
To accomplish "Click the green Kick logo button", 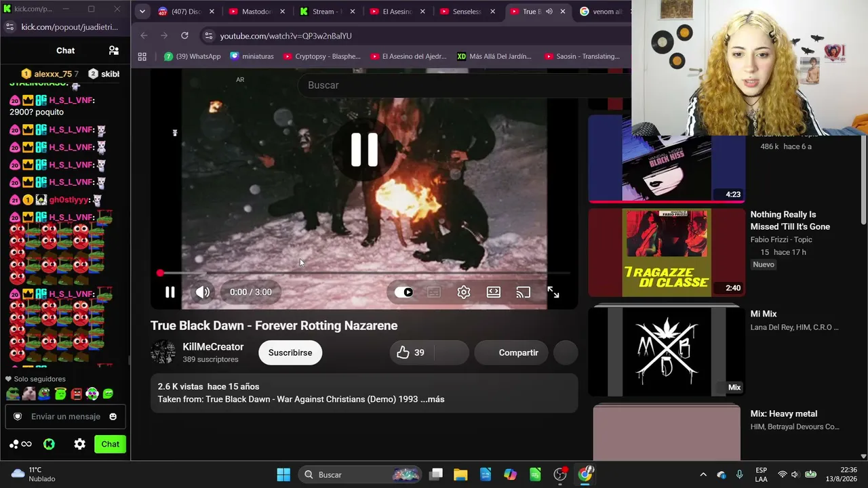I will click(49, 445).
